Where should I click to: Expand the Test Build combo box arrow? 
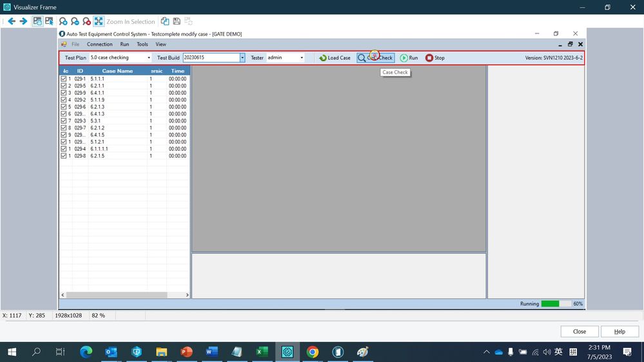point(242,58)
